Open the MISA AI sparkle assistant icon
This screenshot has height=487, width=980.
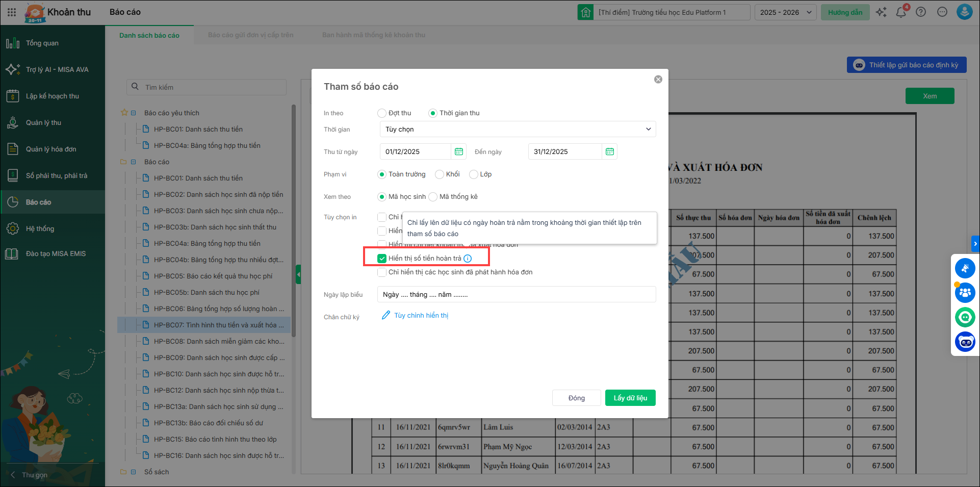tap(881, 12)
